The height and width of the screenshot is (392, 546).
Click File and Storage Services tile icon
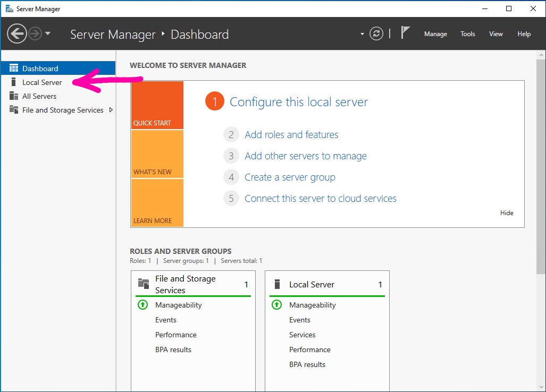(144, 284)
